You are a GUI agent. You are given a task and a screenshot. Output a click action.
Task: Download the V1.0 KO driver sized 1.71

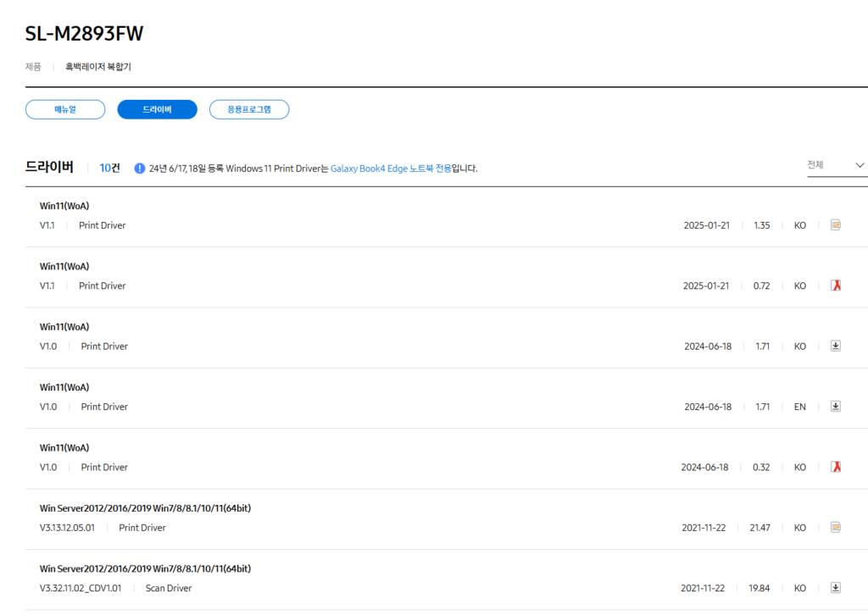pos(835,346)
